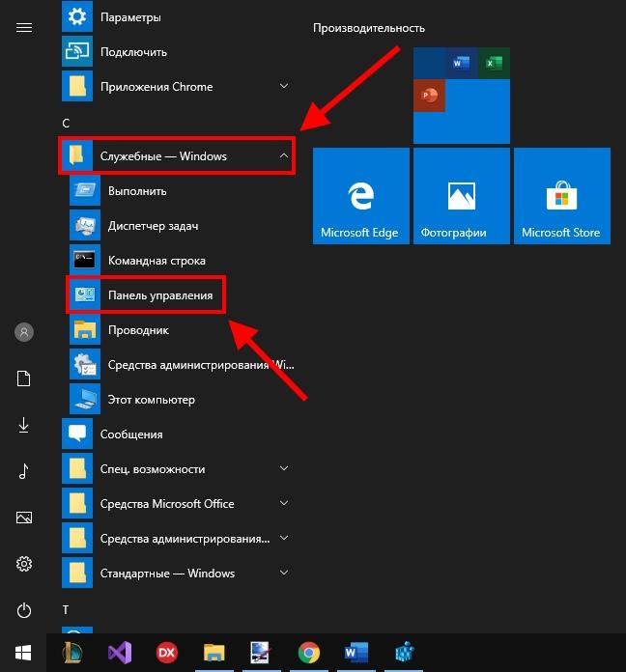
Task: Expand Стандартные — Windows chevron
Action: [x=284, y=573]
